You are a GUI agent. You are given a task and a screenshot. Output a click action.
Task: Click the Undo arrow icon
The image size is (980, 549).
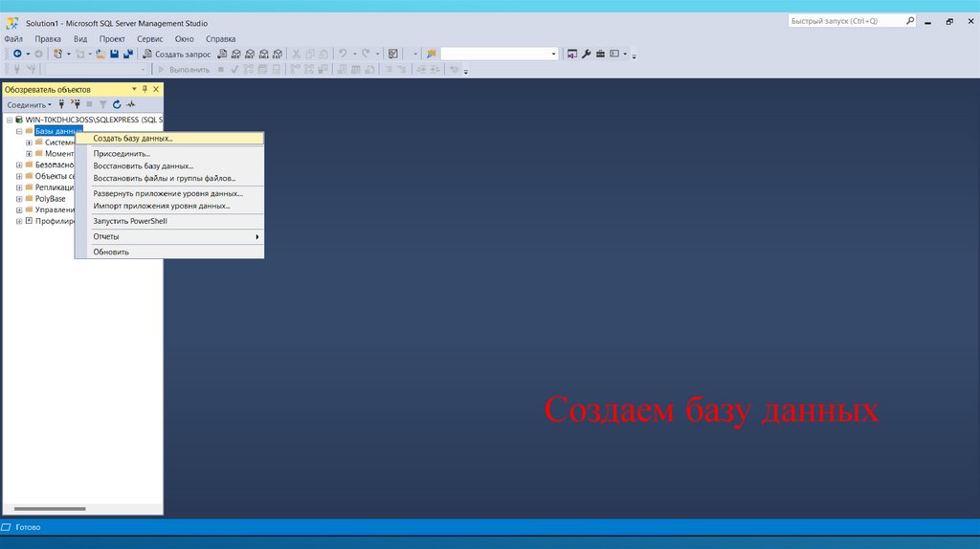point(344,54)
